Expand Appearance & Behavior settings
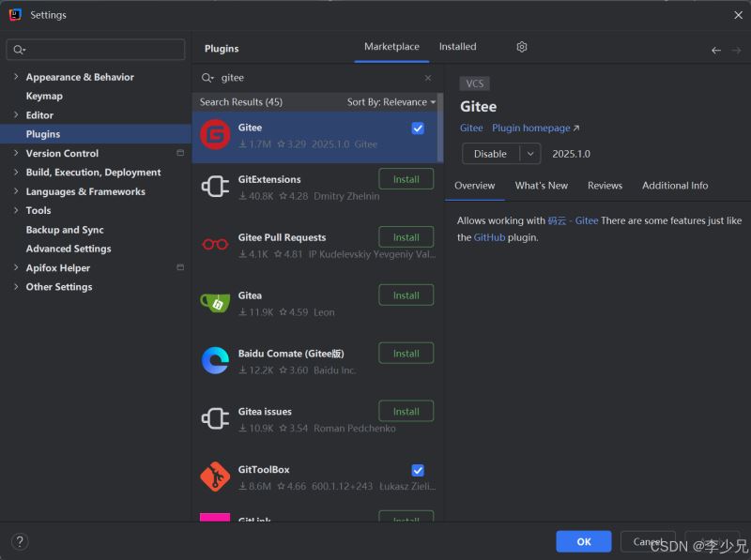 [x=16, y=77]
